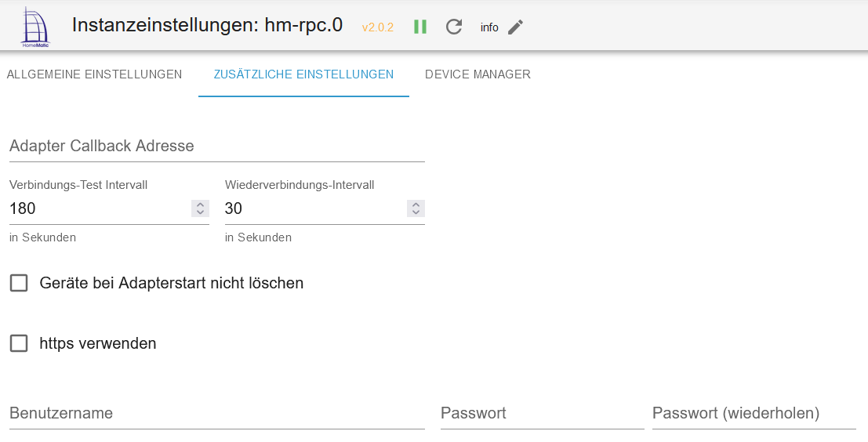The image size is (868, 442).
Task: Open the Device Manager tab
Action: (x=478, y=74)
